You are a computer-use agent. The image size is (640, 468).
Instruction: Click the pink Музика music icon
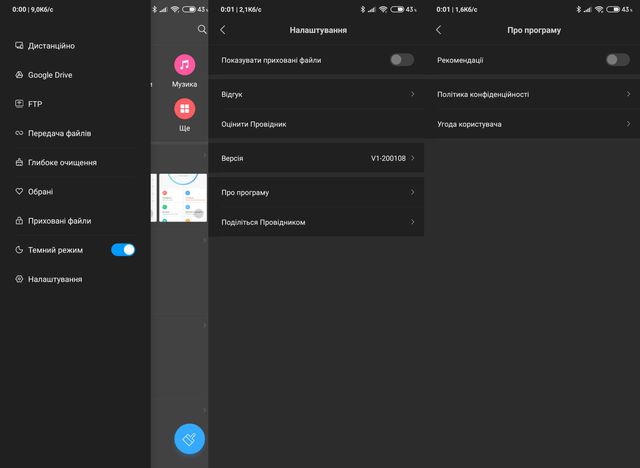pyautogui.click(x=184, y=65)
